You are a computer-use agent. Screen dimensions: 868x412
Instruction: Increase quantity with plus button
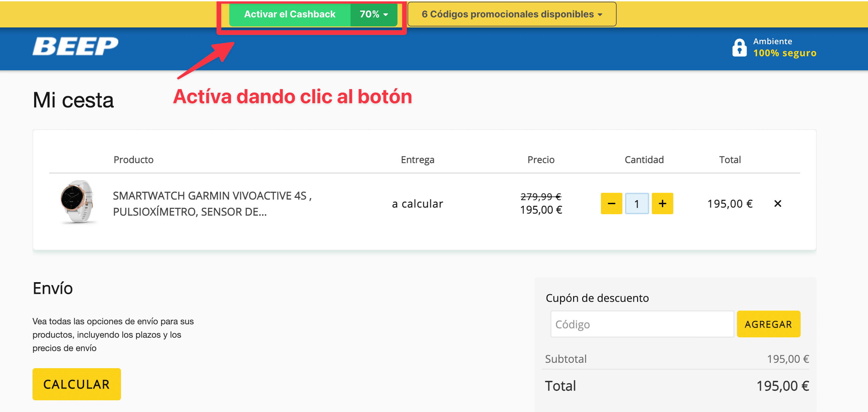(662, 203)
